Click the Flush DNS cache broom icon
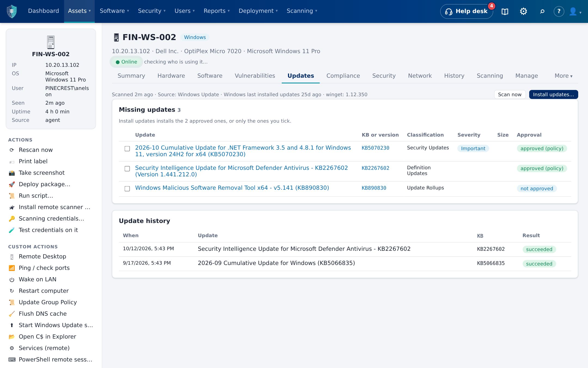This screenshot has width=588, height=368. (x=12, y=314)
